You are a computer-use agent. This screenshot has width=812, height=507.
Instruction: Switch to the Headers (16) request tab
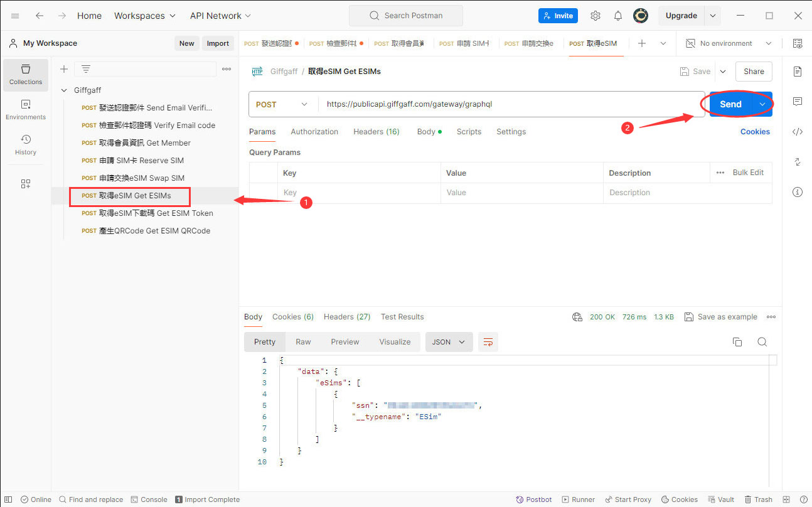coord(376,132)
